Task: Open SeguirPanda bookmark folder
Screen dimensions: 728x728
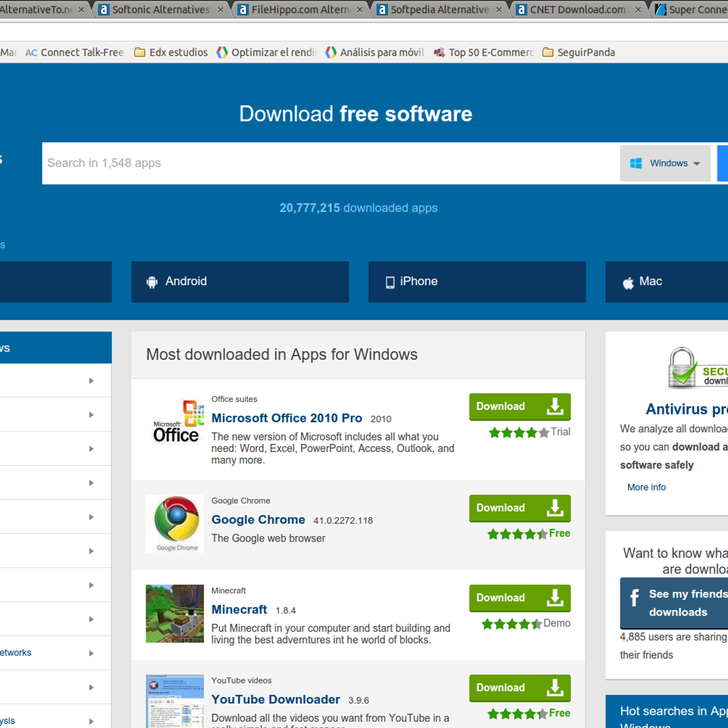Action: pyautogui.click(x=579, y=52)
